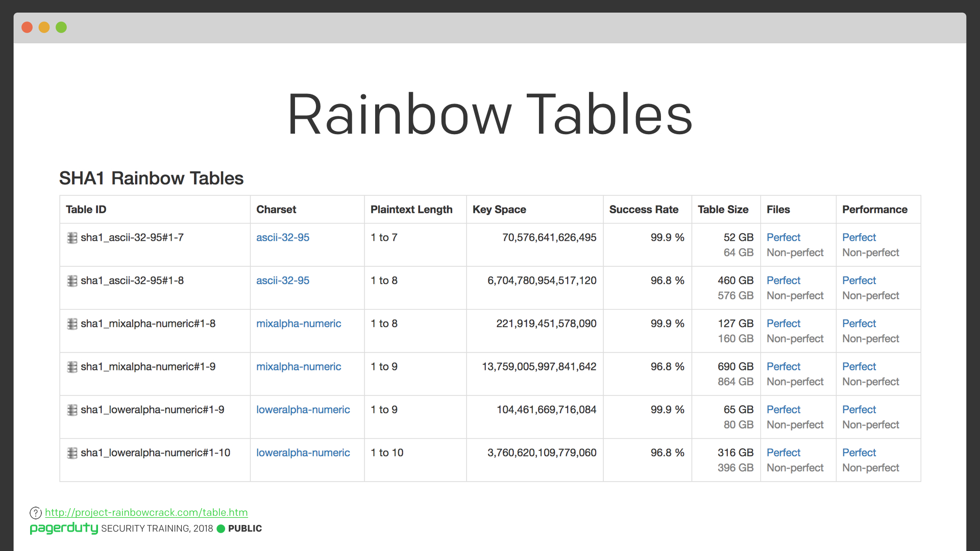The height and width of the screenshot is (551, 980).
Task: Select the SHA1 Rainbow Tables heading
Action: [151, 178]
